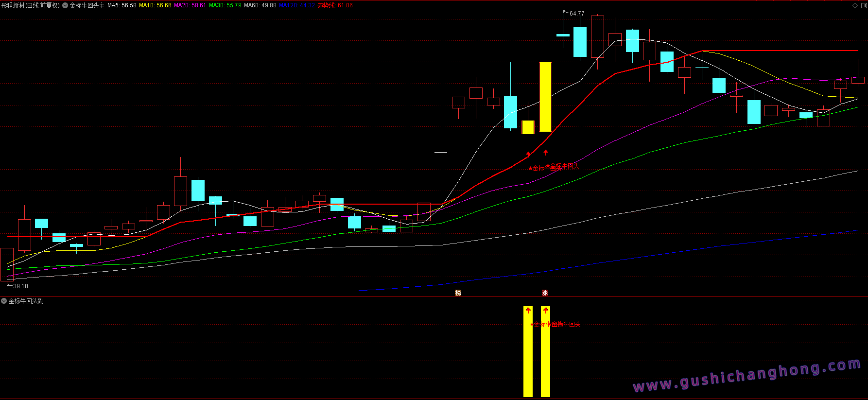Click the red up-arrow below tall yellow candle
This screenshot has height=400, width=868.
pos(546,153)
